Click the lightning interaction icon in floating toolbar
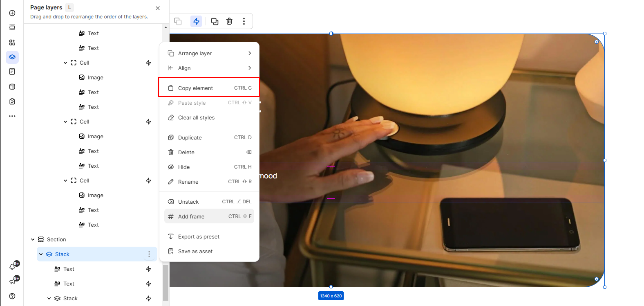The width and height of the screenshot is (644, 306). [x=197, y=21]
